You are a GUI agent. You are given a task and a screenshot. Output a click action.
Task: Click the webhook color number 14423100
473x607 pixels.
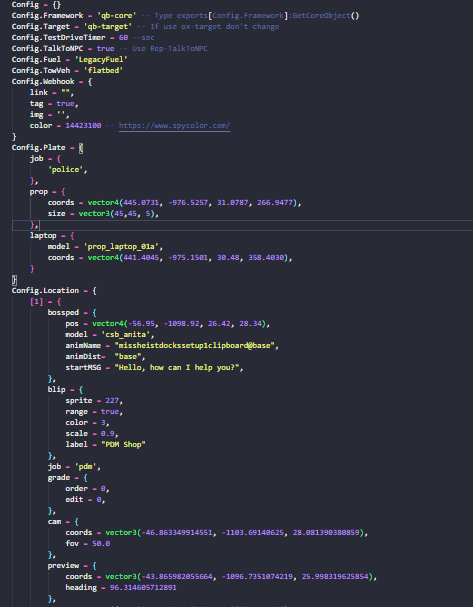pyautogui.click(x=83, y=125)
